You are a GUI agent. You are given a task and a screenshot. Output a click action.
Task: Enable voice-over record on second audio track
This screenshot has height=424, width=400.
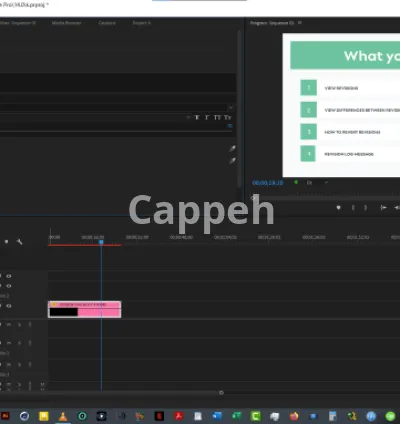(x=30, y=343)
